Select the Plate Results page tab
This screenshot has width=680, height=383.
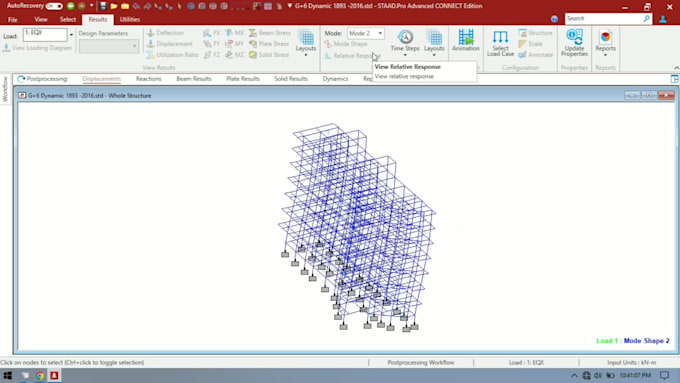click(x=243, y=79)
